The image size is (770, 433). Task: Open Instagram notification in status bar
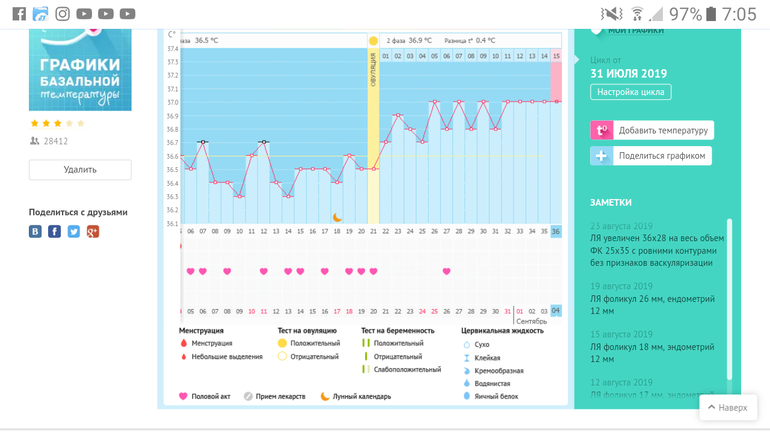62,14
